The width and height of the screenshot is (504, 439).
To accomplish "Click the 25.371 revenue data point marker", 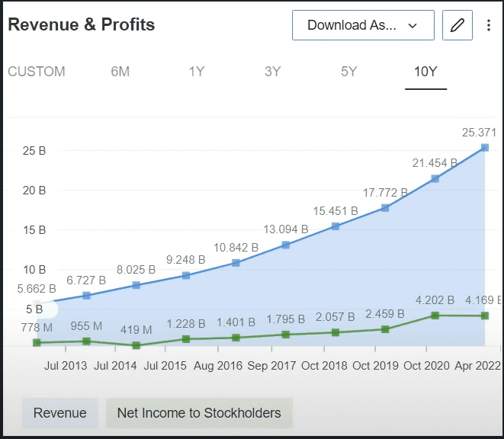I will [x=485, y=148].
